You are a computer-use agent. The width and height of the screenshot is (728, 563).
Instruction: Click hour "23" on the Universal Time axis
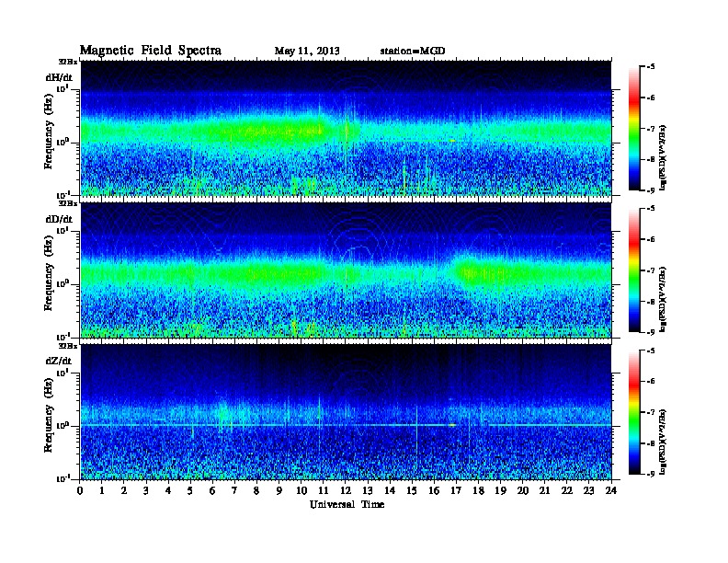tap(589, 490)
